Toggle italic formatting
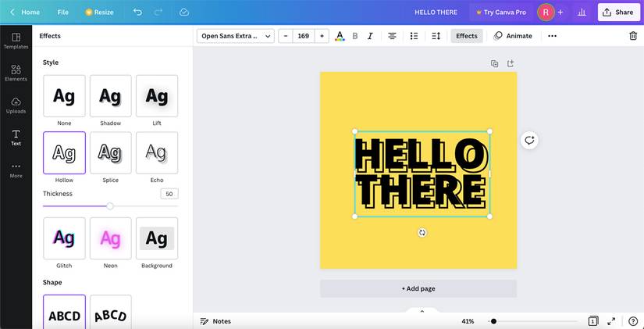Viewport: 644px width, 329px height. point(370,36)
